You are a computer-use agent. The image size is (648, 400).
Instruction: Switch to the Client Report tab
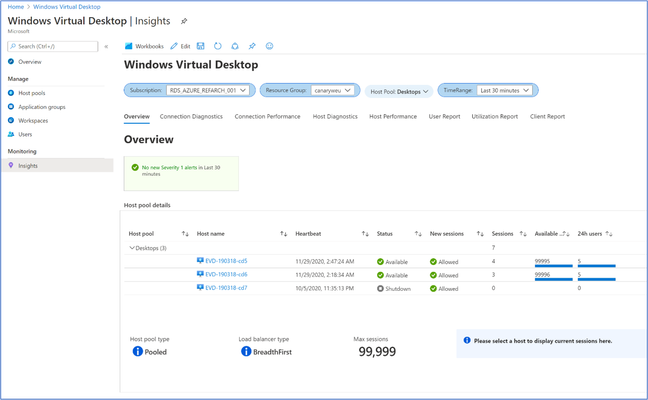point(548,117)
